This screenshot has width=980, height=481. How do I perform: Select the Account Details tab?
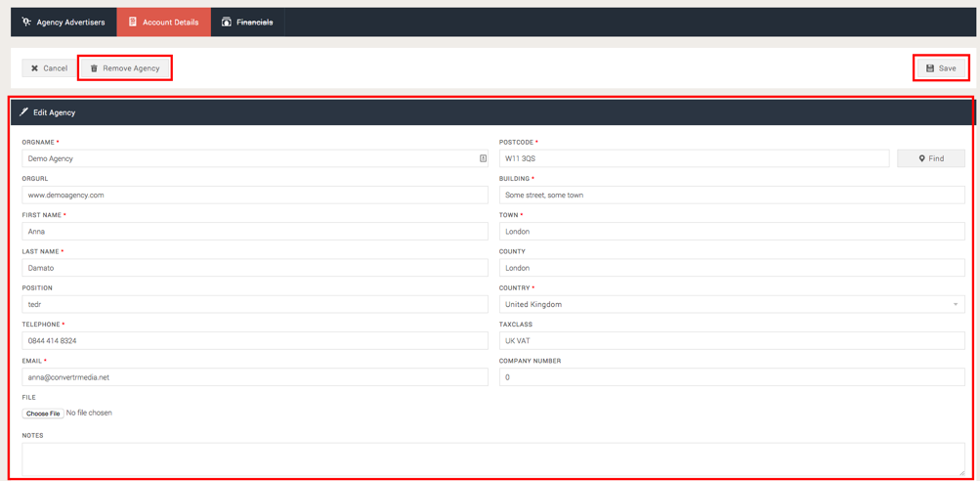pyautogui.click(x=163, y=22)
